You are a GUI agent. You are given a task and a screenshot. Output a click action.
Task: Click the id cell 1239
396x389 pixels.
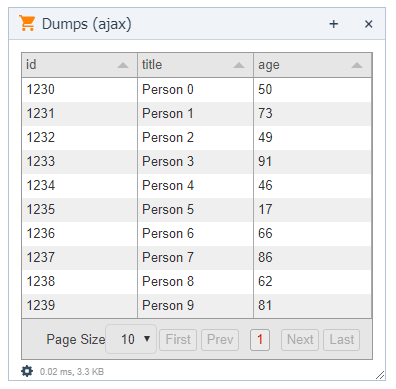(x=80, y=306)
